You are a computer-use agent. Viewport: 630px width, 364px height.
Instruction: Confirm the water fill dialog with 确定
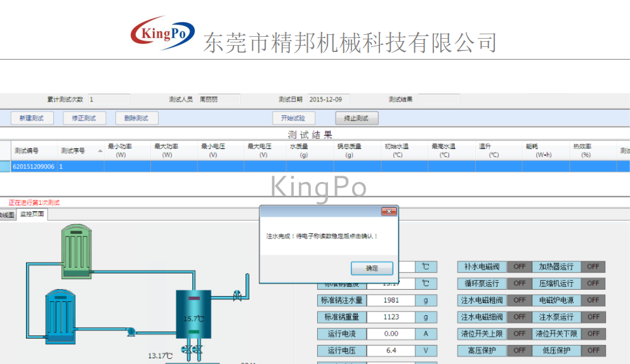(372, 268)
